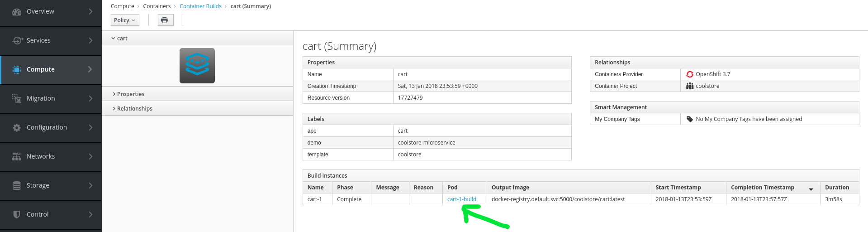
Task: Click the Networks sidebar icon
Action: (x=17, y=156)
